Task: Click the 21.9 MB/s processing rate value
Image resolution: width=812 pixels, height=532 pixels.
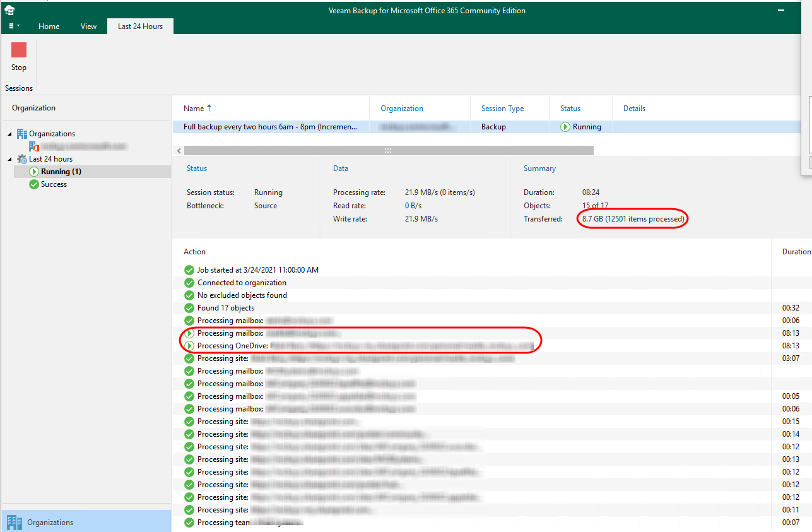Action: pyautogui.click(x=440, y=192)
